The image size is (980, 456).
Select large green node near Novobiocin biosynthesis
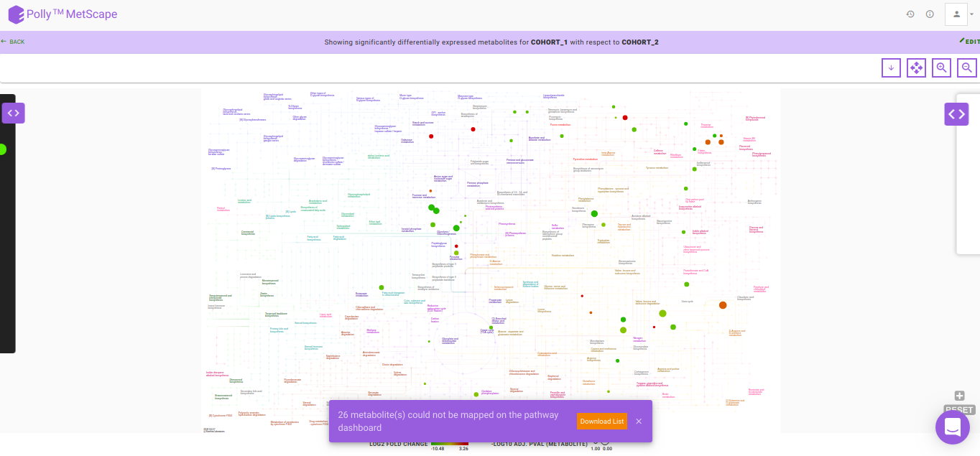(x=594, y=213)
